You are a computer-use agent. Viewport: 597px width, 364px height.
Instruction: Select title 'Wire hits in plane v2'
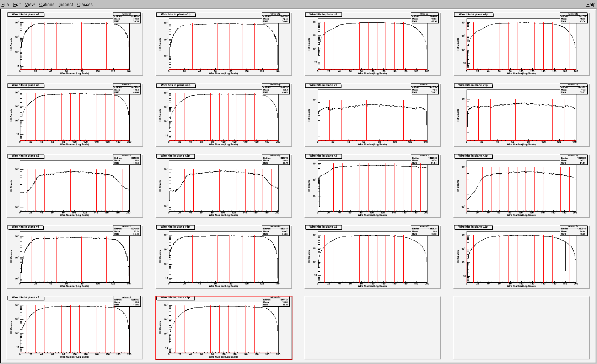click(x=323, y=227)
